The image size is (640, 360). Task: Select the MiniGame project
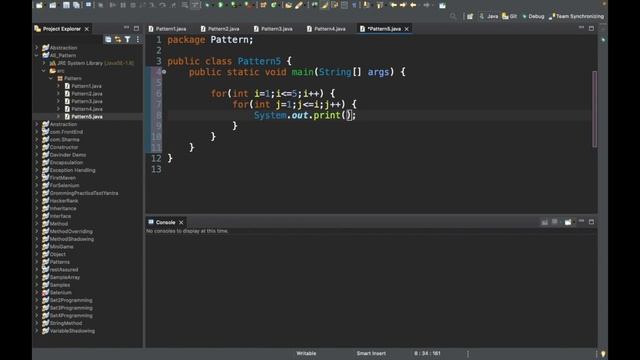(62, 247)
